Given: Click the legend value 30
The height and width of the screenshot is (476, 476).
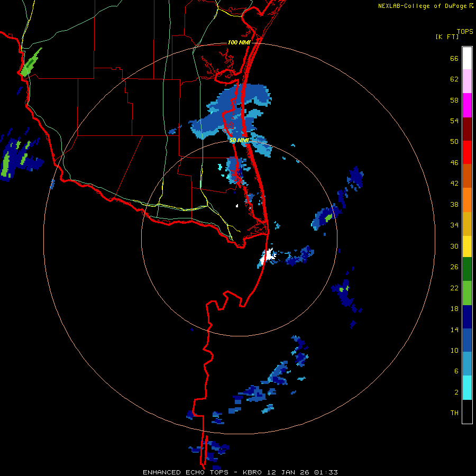Looking at the screenshot, I should 454,246.
